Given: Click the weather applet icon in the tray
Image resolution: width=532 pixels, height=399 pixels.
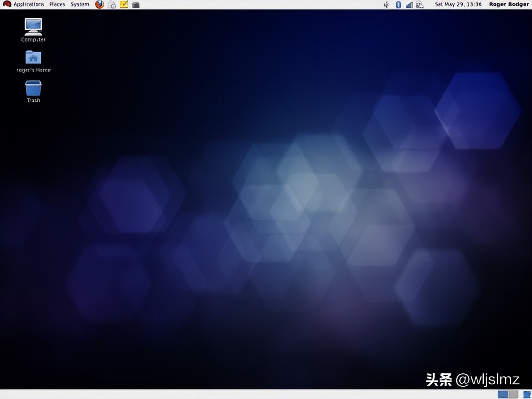Looking at the screenshot, I should pyautogui.click(x=420, y=5).
